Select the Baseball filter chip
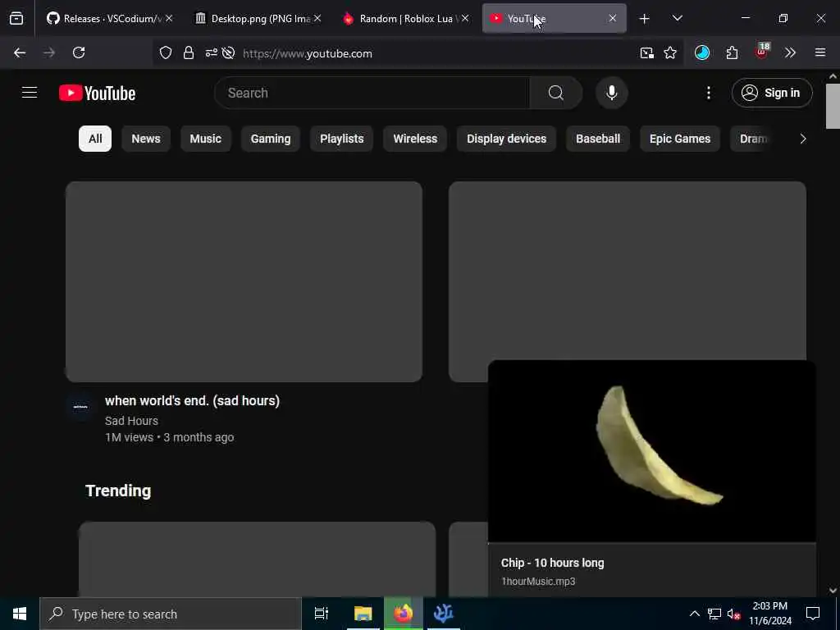Viewport: 840px width, 630px height. (598, 139)
